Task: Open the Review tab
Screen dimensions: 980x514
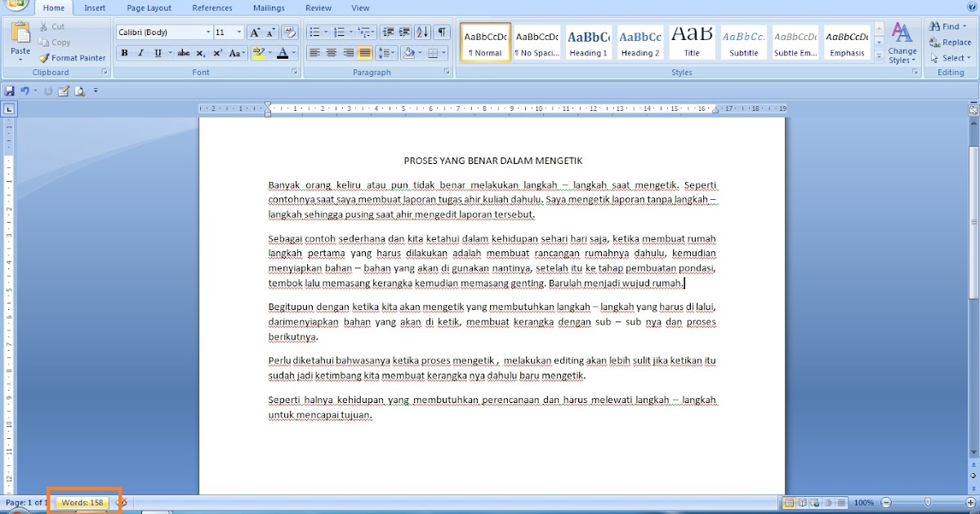Action: point(318,8)
